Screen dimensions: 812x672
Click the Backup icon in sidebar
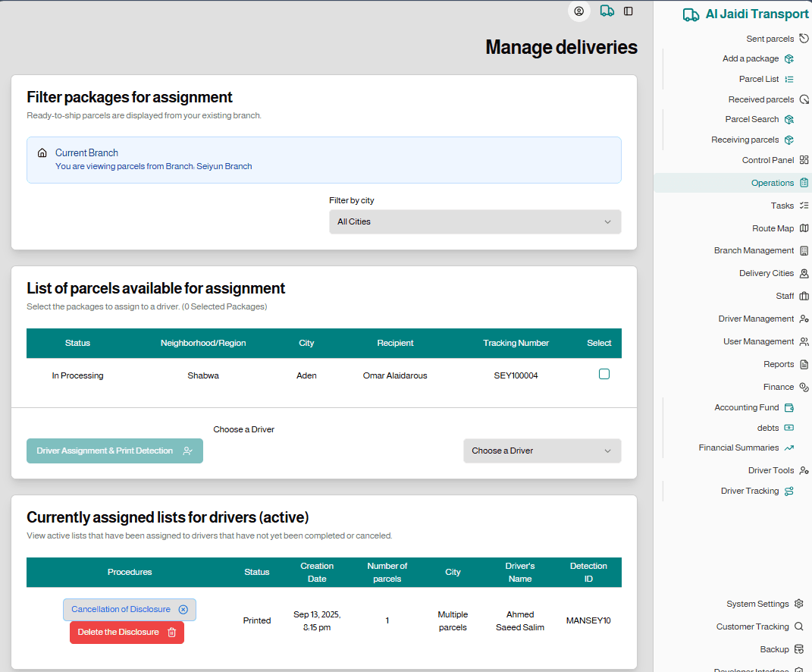click(798, 649)
